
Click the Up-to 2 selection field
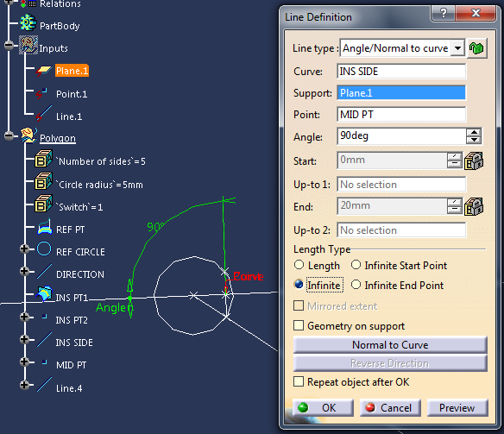point(401,230)
